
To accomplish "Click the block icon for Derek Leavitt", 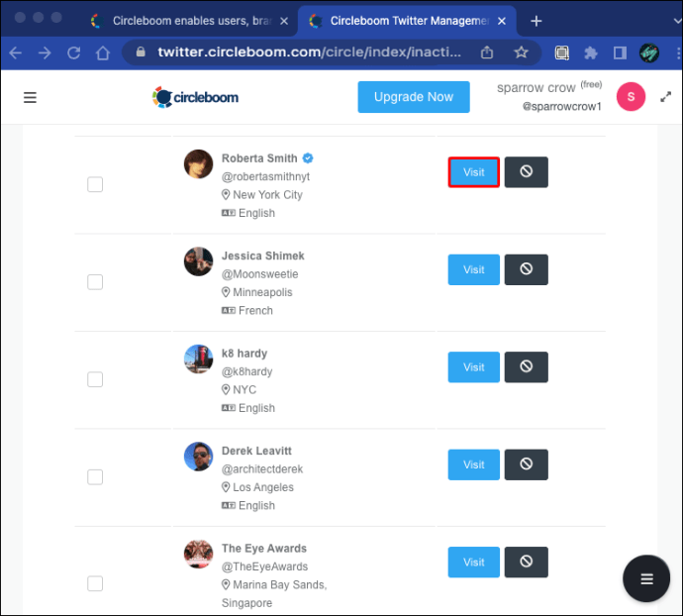I will [527, 464].
